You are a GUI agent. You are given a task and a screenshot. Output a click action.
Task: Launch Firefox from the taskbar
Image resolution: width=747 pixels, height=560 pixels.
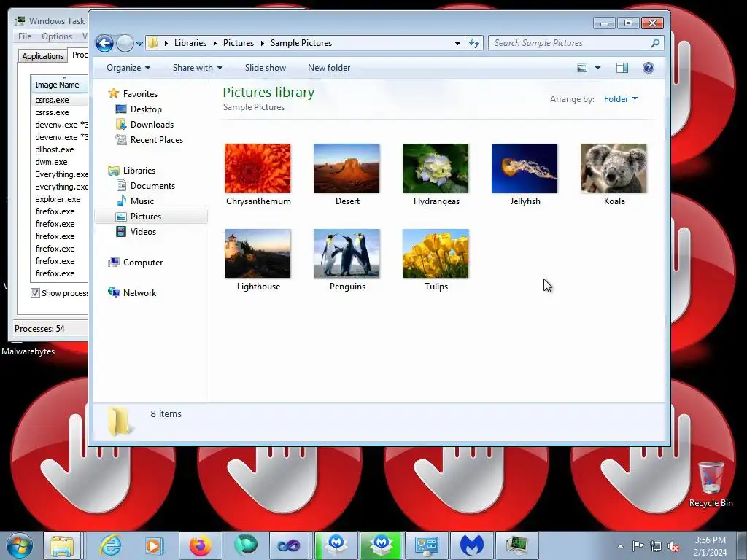pos(200,545)
